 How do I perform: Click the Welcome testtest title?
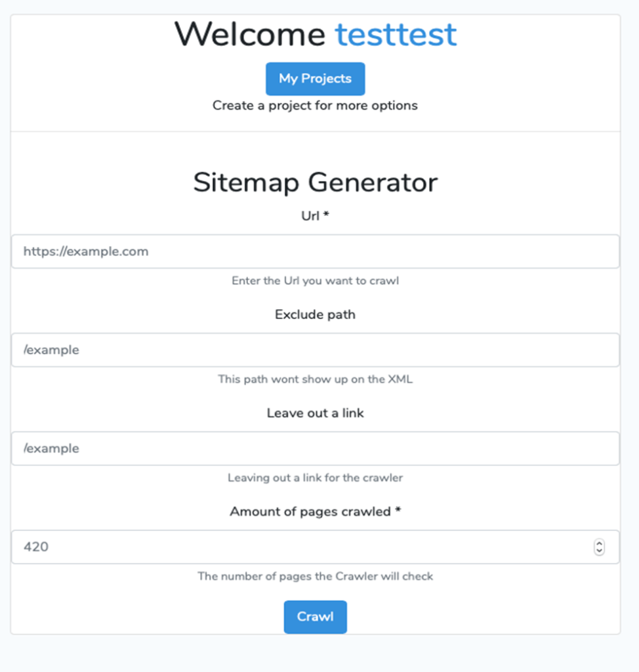315,34
